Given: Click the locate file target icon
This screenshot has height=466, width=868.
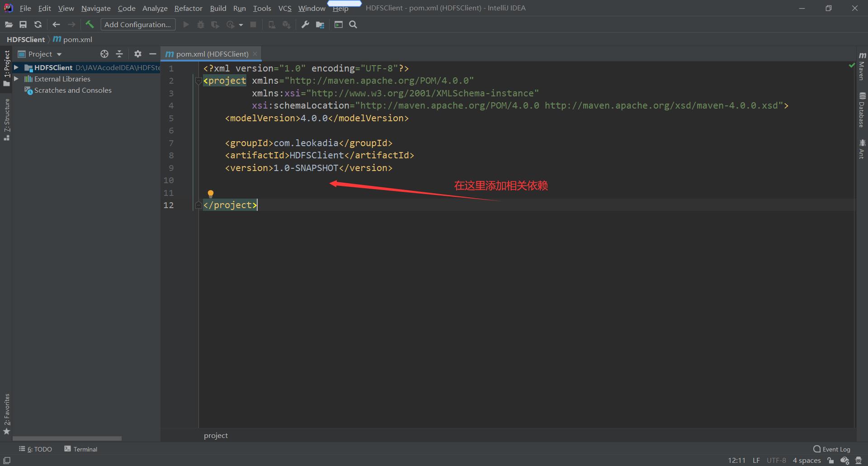Looking at the screenshot, I should [104, 54].
